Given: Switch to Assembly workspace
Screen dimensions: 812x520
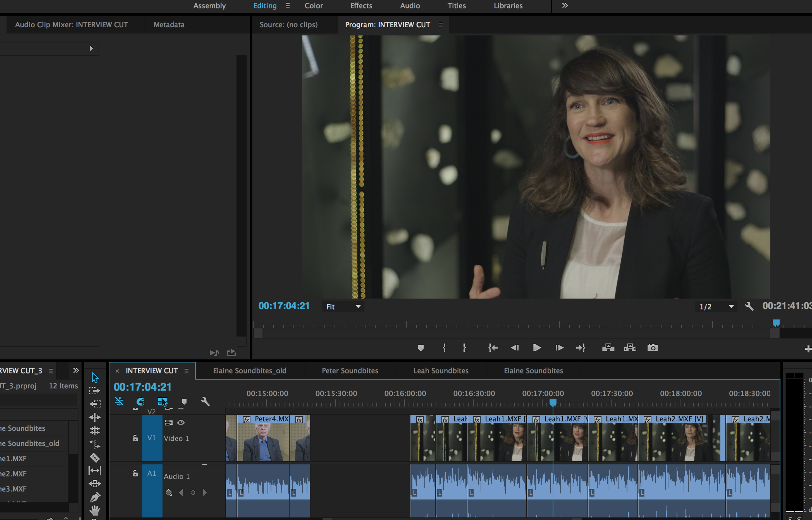Looking at the screenshot, I should coord(209,6).
